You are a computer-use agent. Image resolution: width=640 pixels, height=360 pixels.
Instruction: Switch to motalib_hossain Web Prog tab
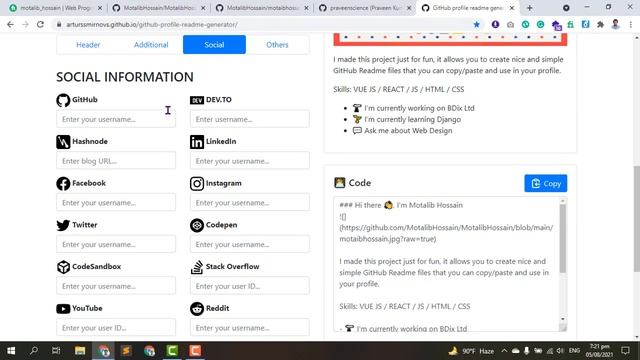coord(55,8)
